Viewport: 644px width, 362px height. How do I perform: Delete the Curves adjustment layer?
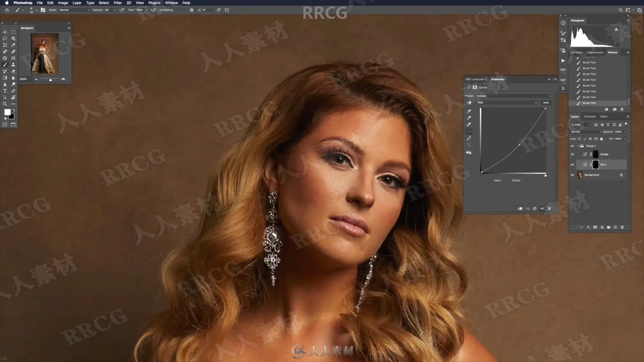(549, 208)
